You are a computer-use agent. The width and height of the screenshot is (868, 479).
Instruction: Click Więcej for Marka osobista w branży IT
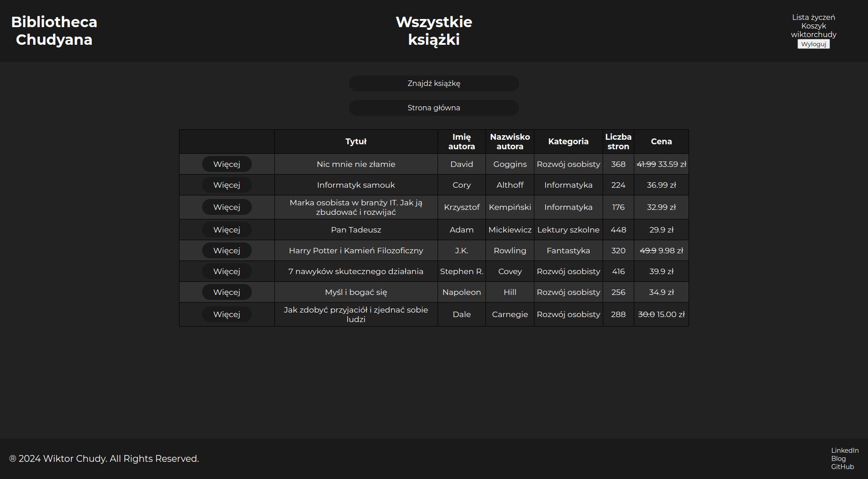pyautogui.click(x=226, y=207)
